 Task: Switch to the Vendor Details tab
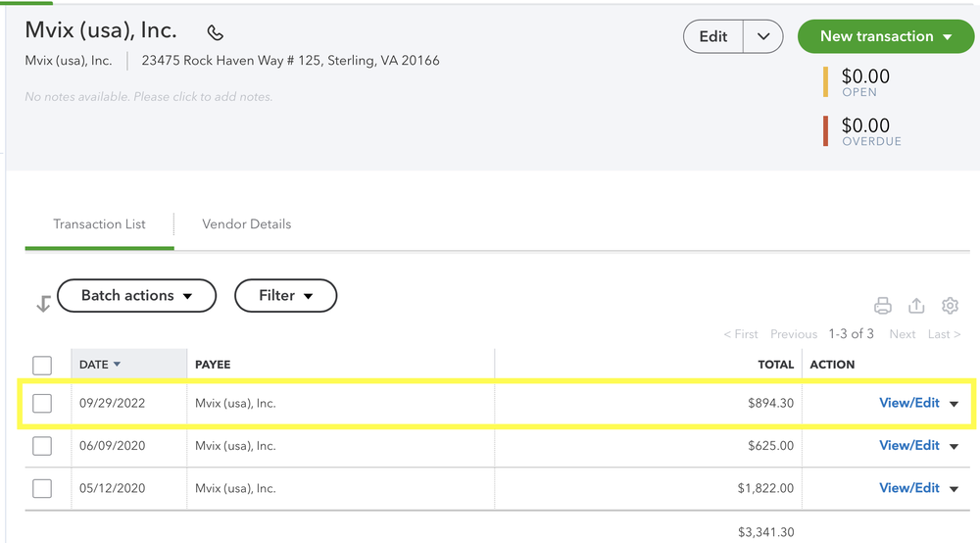[246, 224]
